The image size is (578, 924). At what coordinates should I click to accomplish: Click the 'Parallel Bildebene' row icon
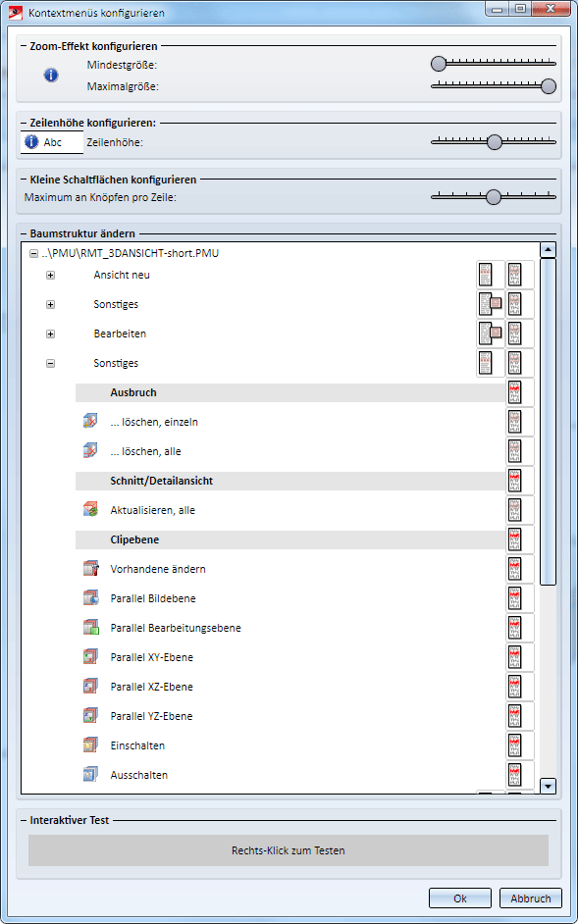(x=89, y=598)
